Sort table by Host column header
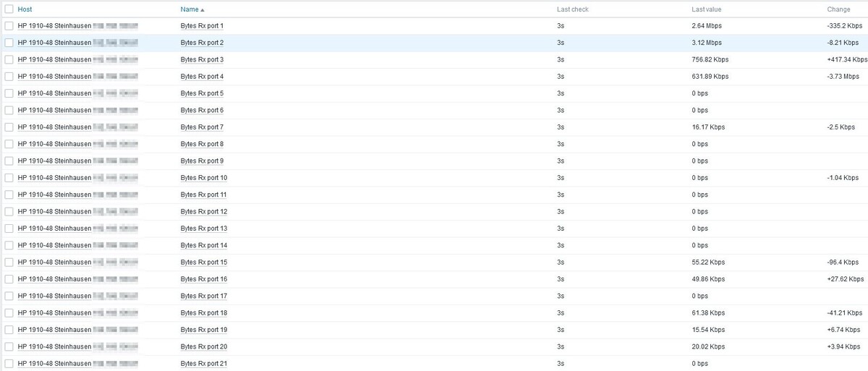 point(25,9)
